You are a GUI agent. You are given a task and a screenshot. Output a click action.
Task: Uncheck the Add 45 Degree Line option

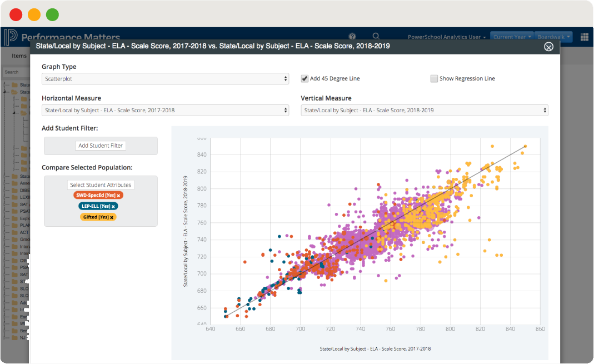[x=305, y=78]
